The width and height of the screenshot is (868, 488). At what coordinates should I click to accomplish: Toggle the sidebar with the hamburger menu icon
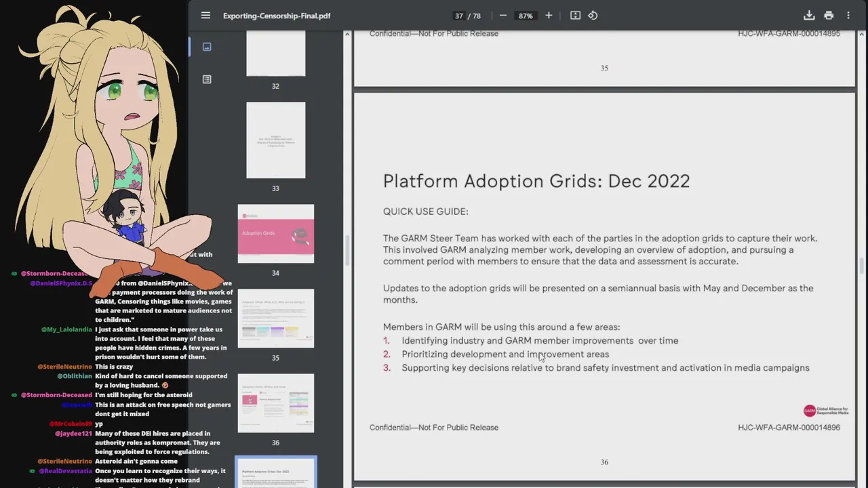205,16
